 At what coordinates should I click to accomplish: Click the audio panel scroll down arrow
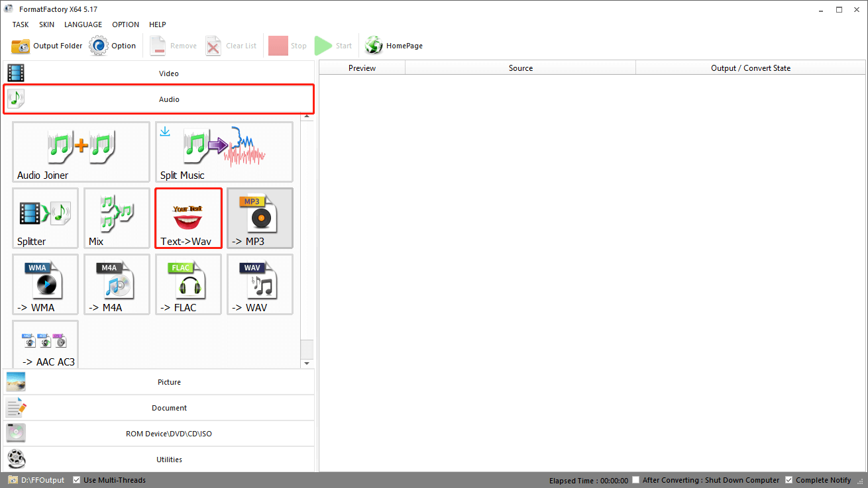307,364
